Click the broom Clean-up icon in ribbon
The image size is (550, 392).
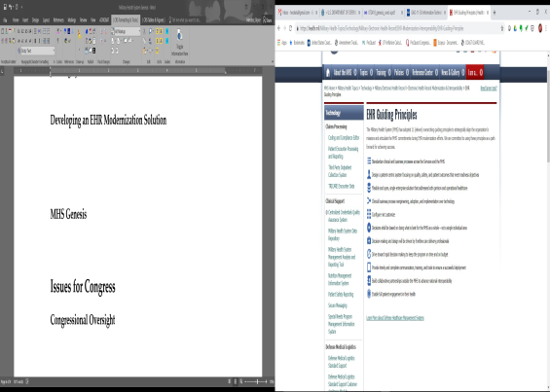pos(79,34)
